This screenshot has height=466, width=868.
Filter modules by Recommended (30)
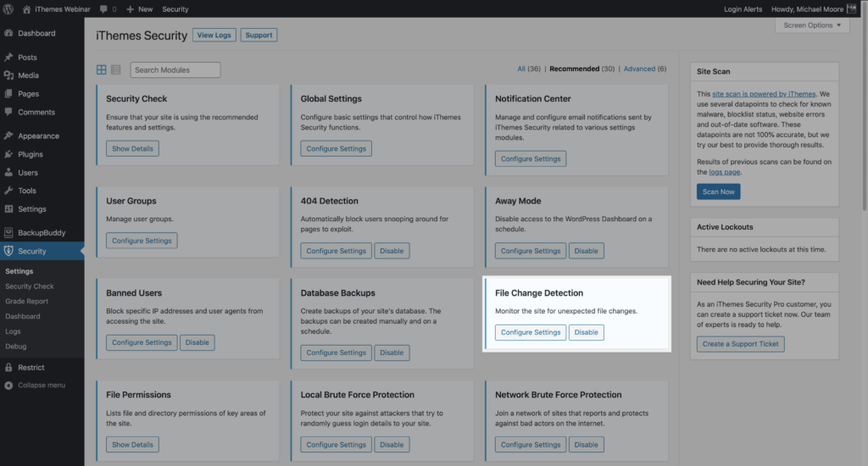[x=581, y=69]
